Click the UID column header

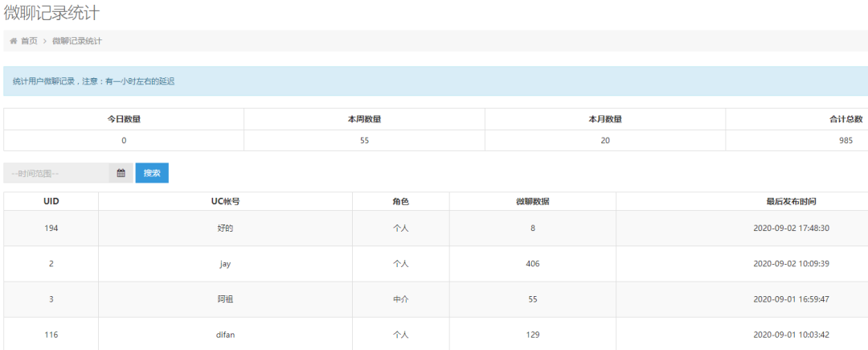click(51, 202)
